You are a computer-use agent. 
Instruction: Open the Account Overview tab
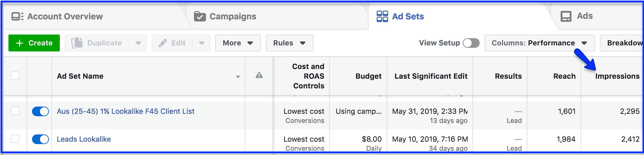point(65,16)
